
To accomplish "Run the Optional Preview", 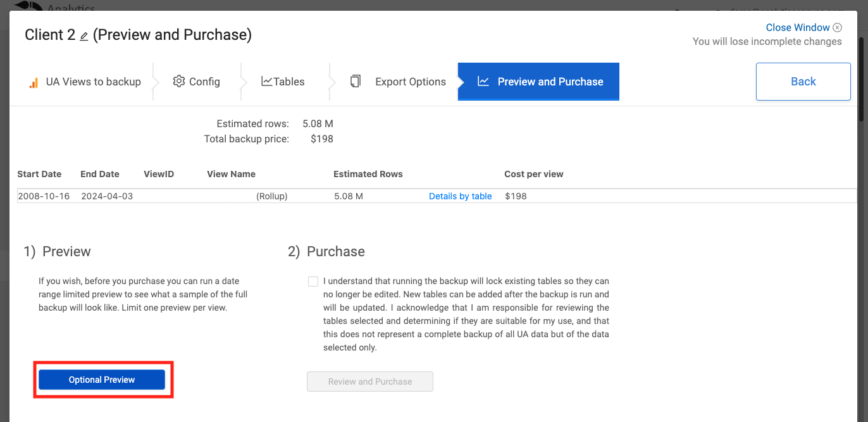I will pyautogui.click(x=102, y=380).
